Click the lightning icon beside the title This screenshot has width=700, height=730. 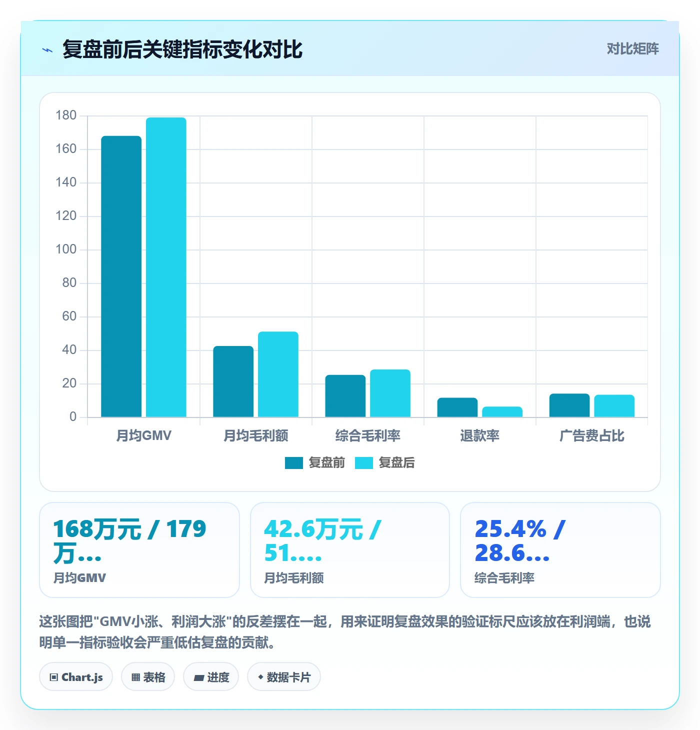click(47, 50)
